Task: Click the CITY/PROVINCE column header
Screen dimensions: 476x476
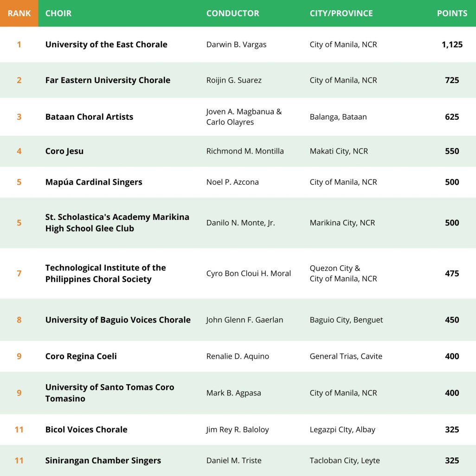Action: click(x=341, y=13)
